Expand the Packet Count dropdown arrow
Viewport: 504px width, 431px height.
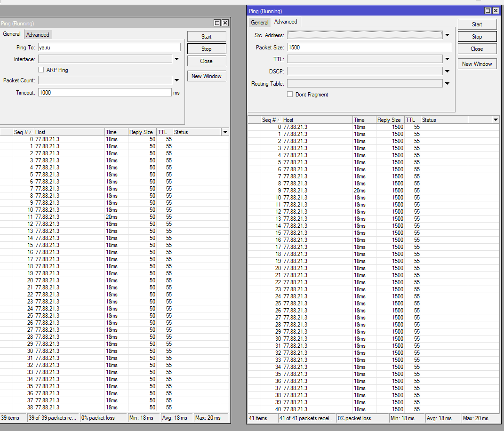(x=177, y=80)
